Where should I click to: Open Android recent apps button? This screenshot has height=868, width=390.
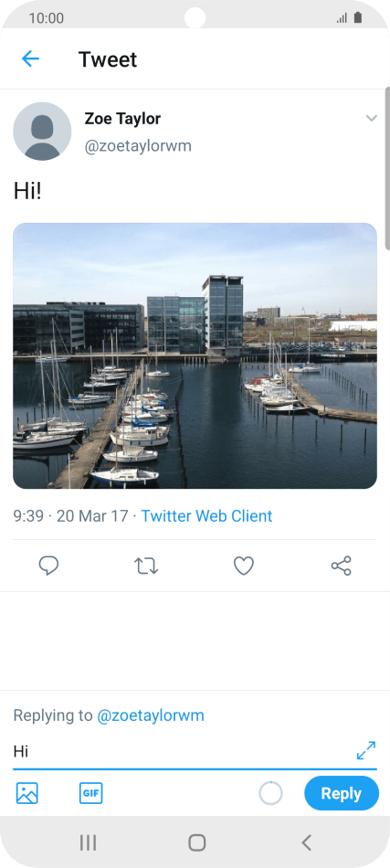(88, 842)
